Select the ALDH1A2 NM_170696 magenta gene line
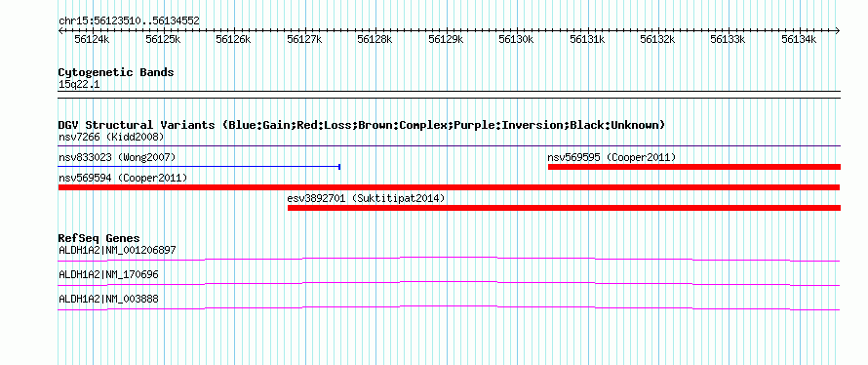Viewport: 868px width, 365px height. click(449, 284)
